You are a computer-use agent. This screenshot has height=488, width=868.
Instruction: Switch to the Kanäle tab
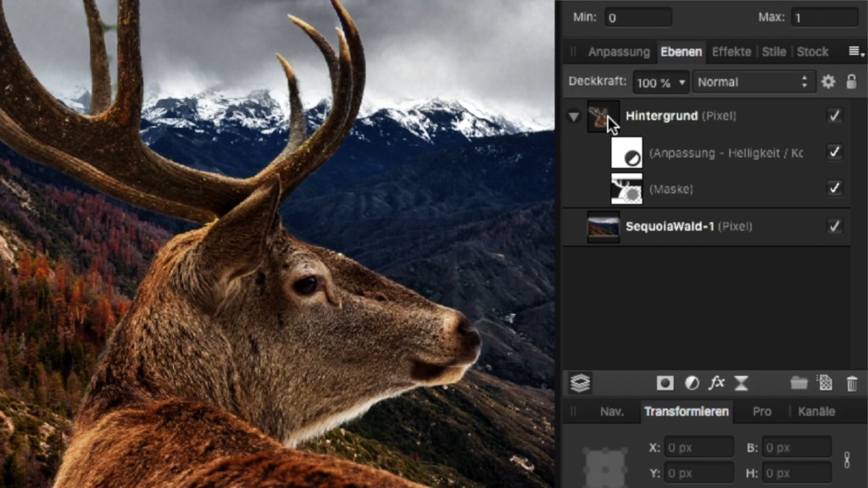[x=815, y=411]
